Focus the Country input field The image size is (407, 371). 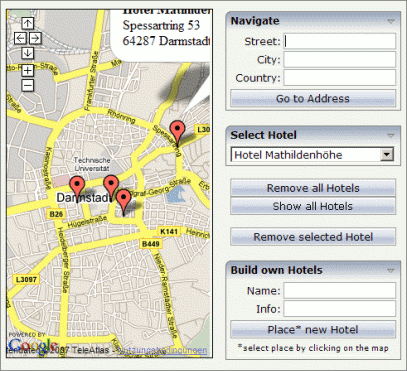point(340,78)
